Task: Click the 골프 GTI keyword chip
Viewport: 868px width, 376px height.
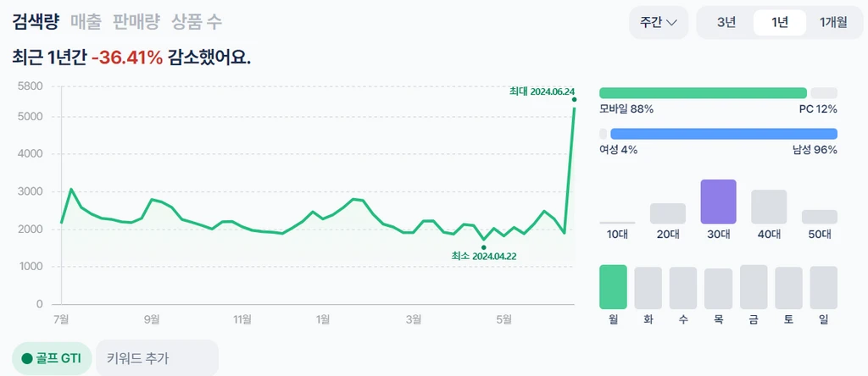Action: 52,357
